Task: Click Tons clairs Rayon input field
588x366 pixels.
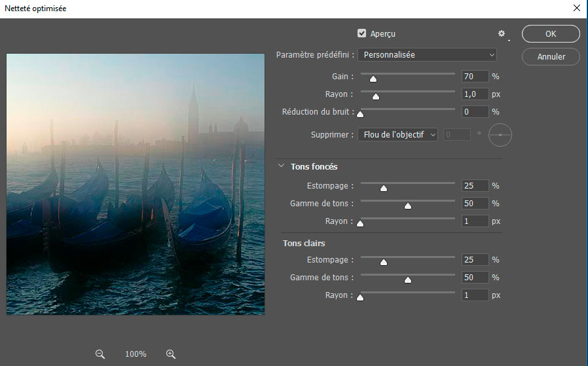Action: click(x=475, y=295)
